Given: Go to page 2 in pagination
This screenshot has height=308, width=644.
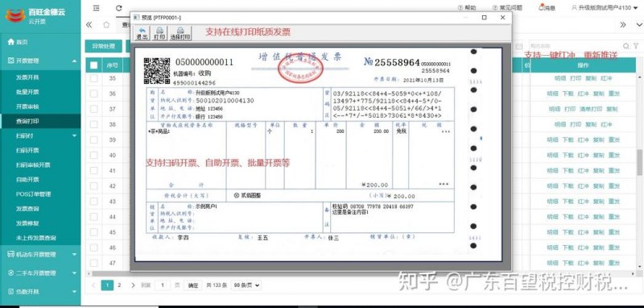Looking at the screenshot, I should click(119, 285).
